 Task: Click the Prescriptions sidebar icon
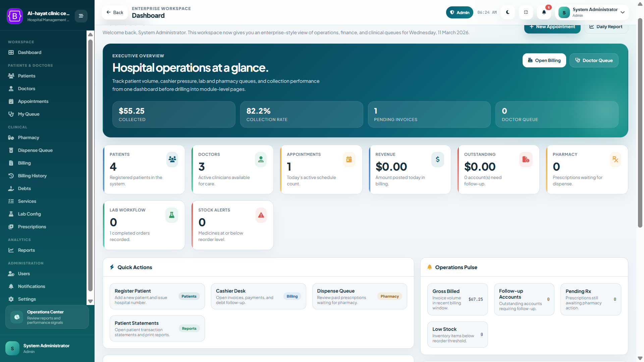11,227
